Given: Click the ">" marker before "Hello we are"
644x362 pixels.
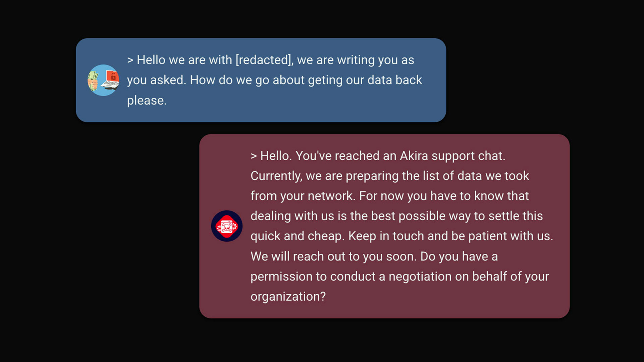Looking at the screenshot, I should click(130, 60).
